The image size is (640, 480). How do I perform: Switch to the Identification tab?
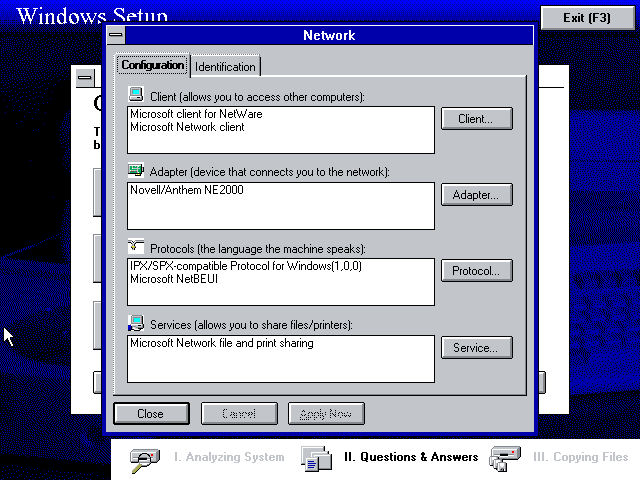pos(225,67)
